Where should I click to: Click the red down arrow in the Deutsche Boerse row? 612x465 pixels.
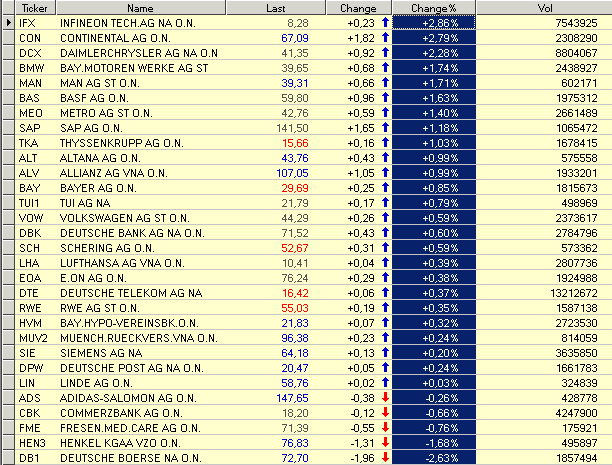coord(384,456)
